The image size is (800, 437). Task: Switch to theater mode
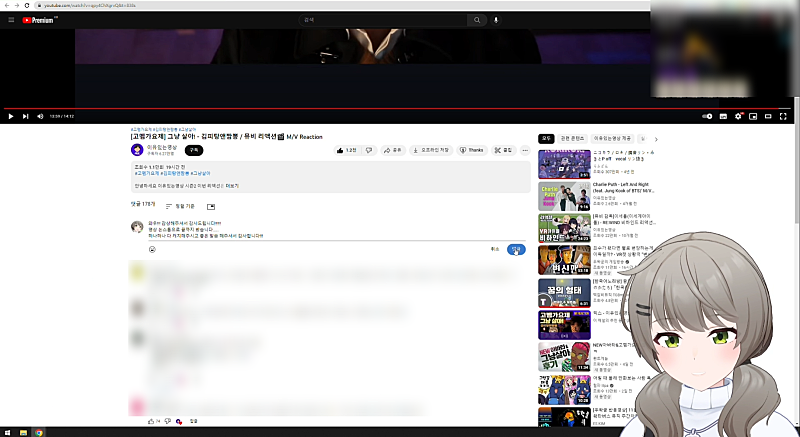pyautogui.click(x=768, y=116)
